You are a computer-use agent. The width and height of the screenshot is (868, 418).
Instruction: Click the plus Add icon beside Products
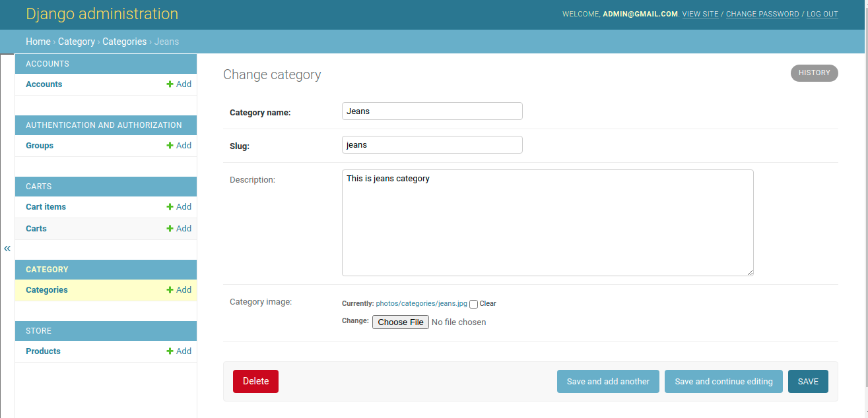170,351
